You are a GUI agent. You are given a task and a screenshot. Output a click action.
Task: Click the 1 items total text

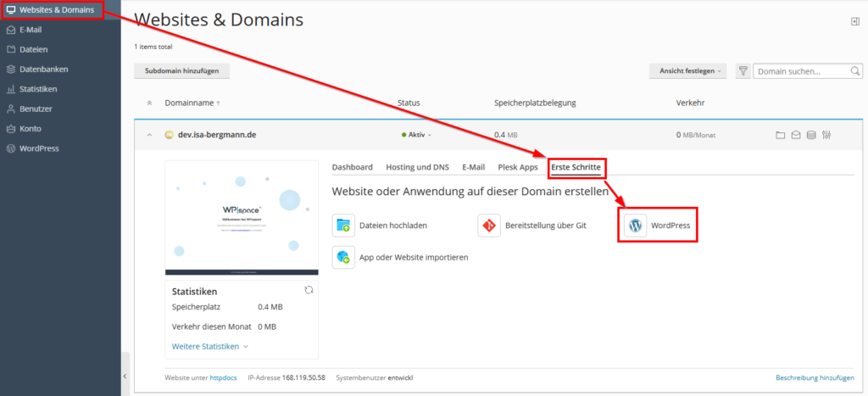click(153, 47)
